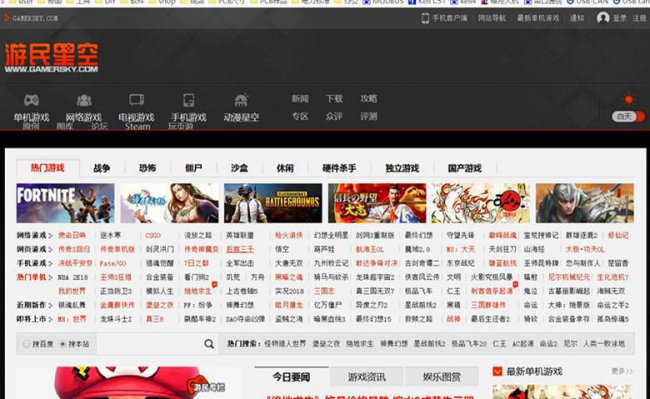Select the 搜百度 radio button
This screenshot has height=399, width=650.
(26, 344)
